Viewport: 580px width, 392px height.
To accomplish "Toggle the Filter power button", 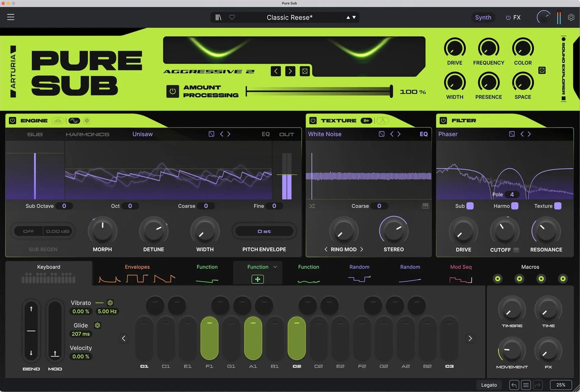I will point(444,120).
